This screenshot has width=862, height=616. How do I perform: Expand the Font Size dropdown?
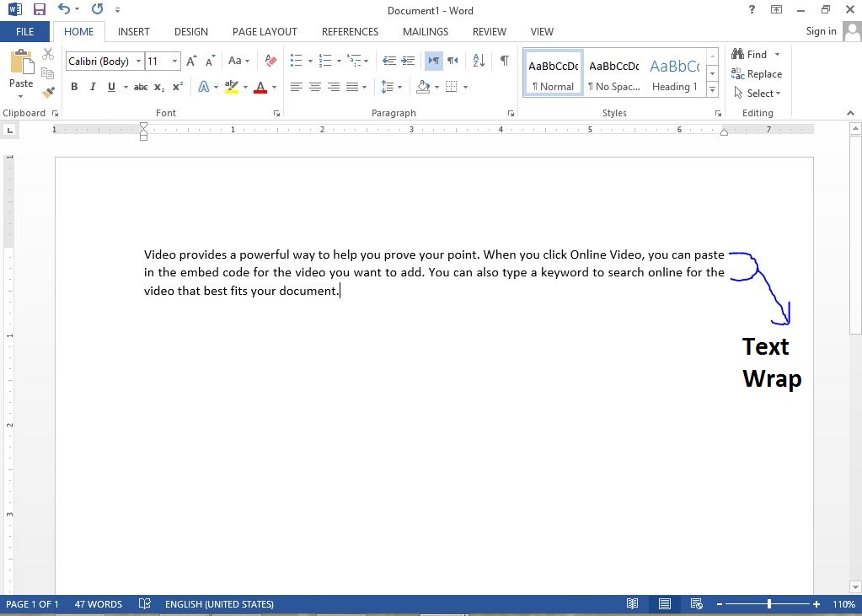[x=174, y=61]
